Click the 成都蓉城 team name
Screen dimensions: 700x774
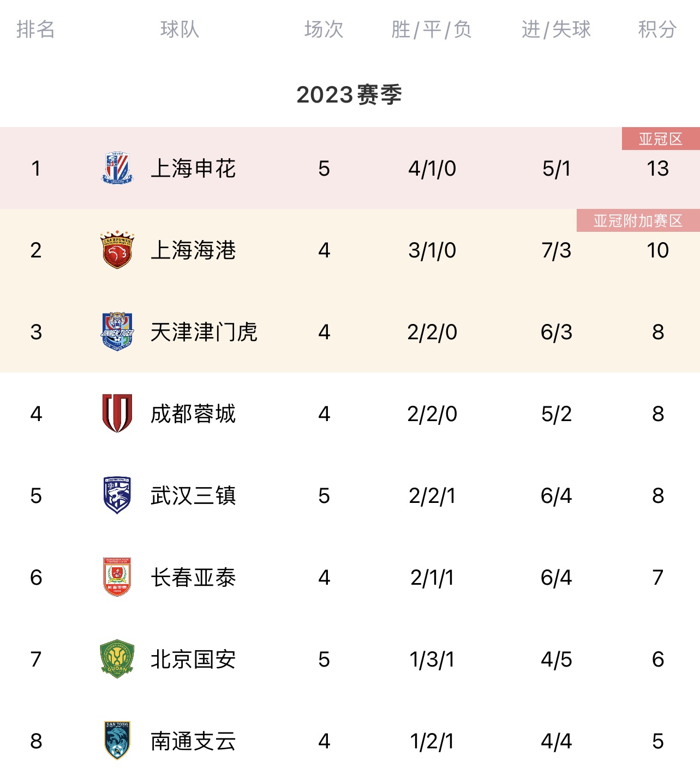pyautogui.click(x=193, y=414)
